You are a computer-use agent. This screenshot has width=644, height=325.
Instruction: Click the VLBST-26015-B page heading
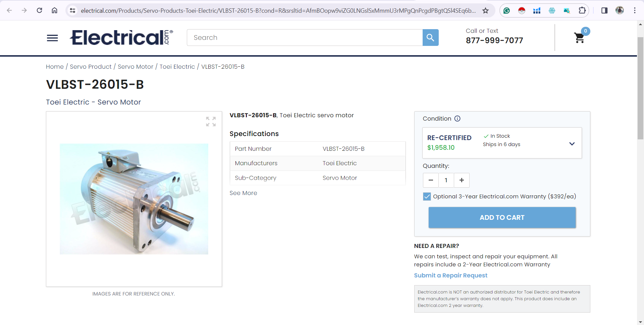(95, 84)
